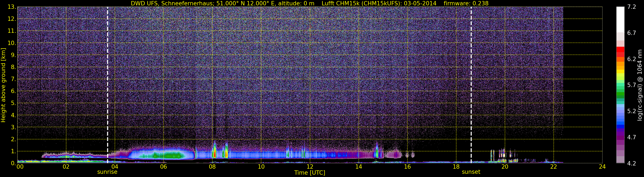The height and width of the screenshot is (177, 644).
Task: Click the signal spike near 14:45 UTC
Action: pyautogui.click(x=377, y=151)
